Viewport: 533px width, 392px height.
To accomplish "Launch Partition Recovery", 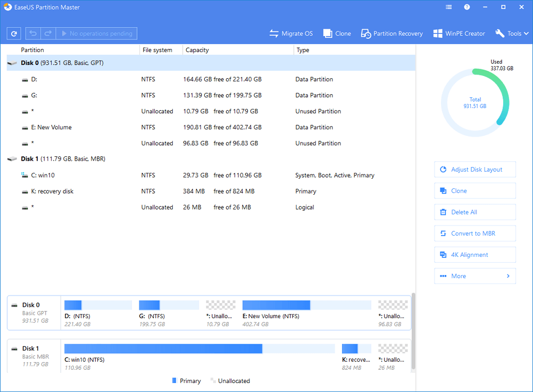I will coord(392,34).
